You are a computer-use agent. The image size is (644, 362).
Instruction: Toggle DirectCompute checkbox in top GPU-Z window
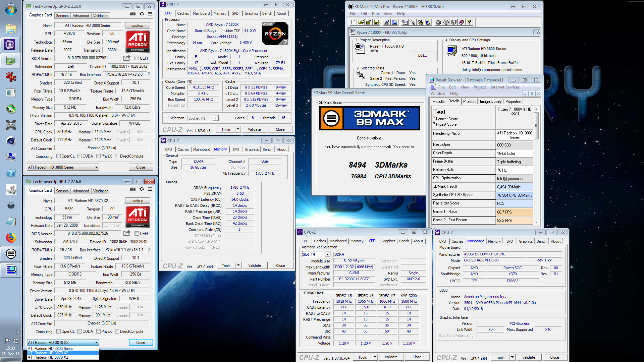(117, 156)
